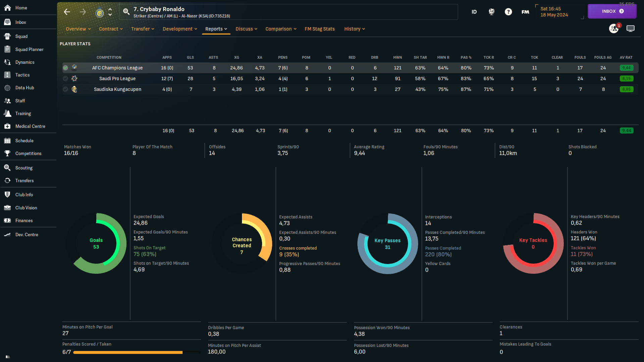Open the Data Hub icon
644x362 pixels.
pos(7,88)
